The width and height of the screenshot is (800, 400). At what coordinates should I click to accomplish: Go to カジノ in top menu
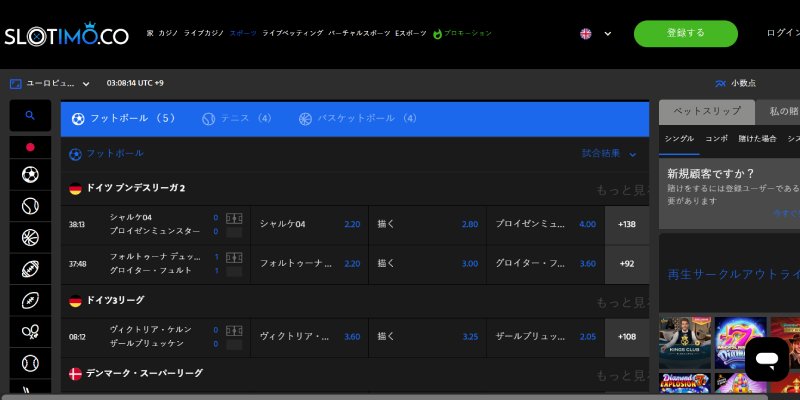(168, 33)
